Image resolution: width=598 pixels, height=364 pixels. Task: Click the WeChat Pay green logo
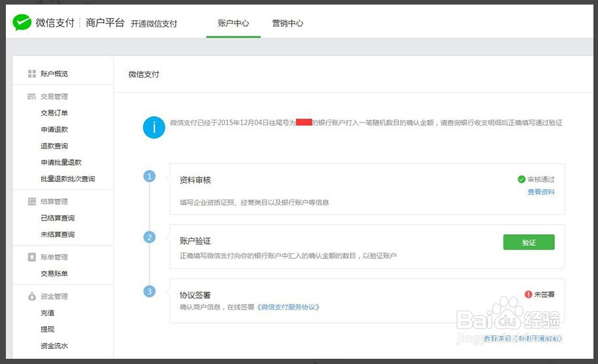(x=22, y=23)
